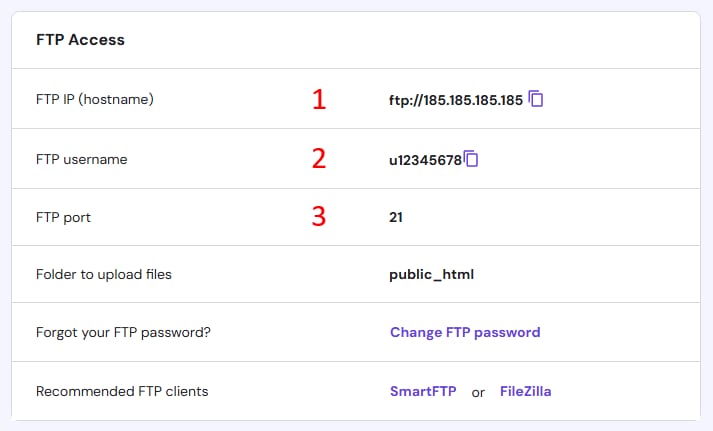The width and height of the screenshot is (713, 431).
Task: Click the word 'or' between client links
Action: coord(478,393)
